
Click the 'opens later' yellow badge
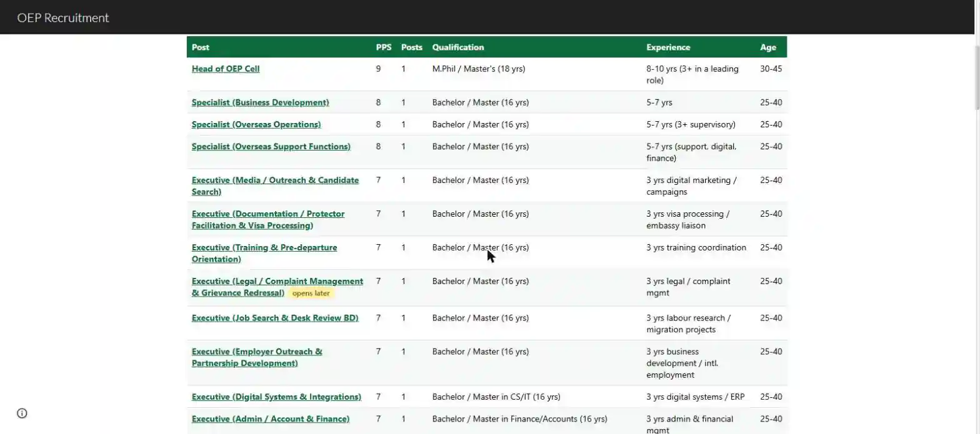point(311,293)
